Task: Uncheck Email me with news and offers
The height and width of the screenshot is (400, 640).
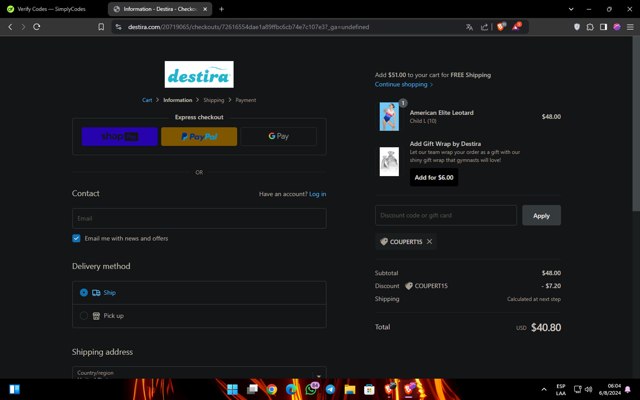Action: (76, 238)
